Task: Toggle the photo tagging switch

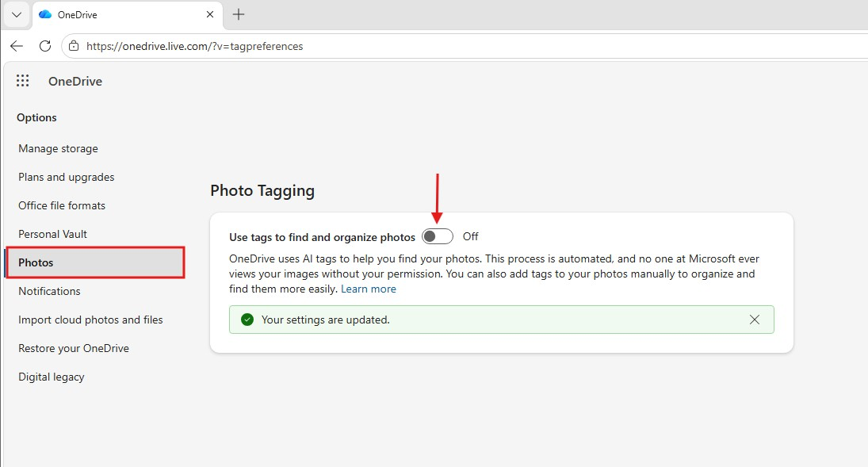Action: (438, 236)
